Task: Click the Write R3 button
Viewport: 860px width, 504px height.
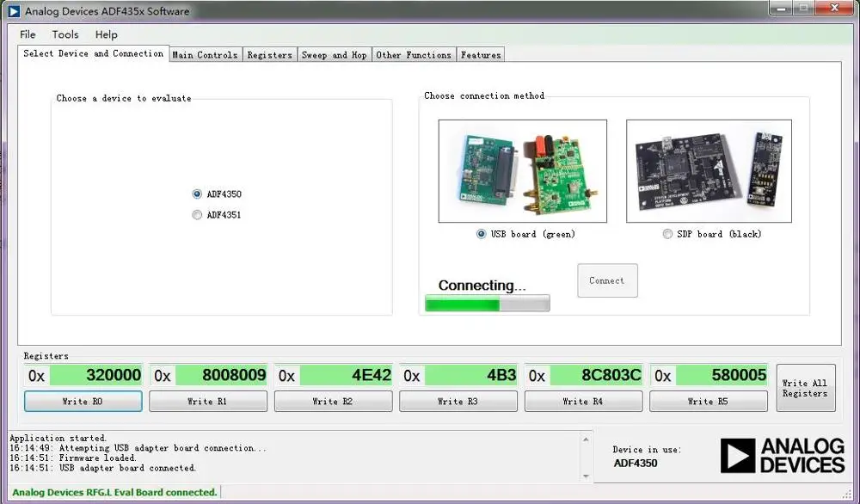Action: click(x=458, y=402)
